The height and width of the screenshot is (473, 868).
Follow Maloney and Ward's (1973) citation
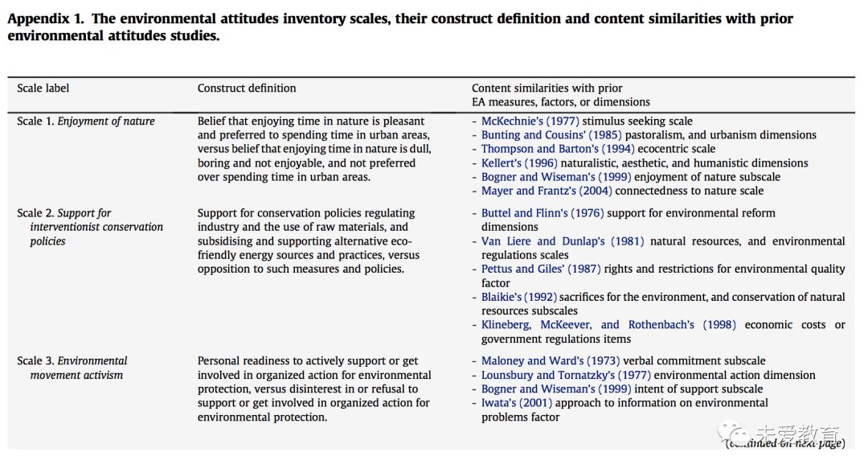click(x=551, y=360)
